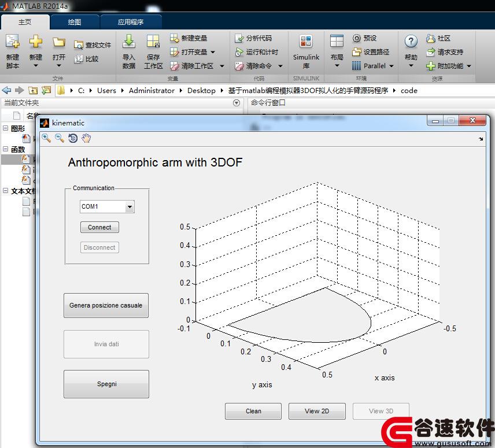The width and height of the screenshot is (495, 448).
Task: Click the MATLAB figure icon of kinematic window
Action: tap(45, 123)
